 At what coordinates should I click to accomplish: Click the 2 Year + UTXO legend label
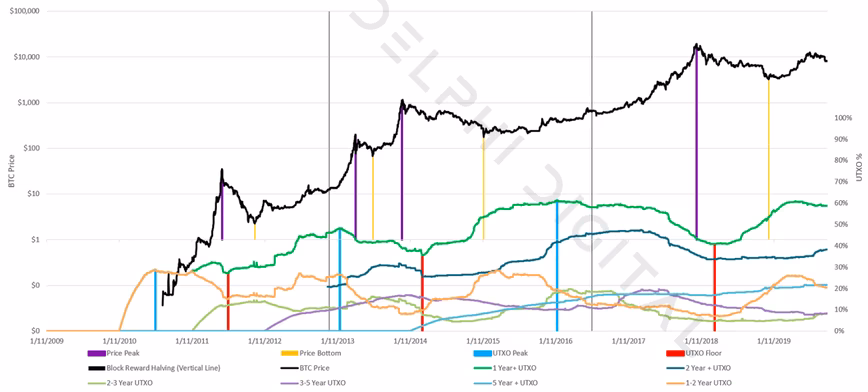tap(709, 368)
